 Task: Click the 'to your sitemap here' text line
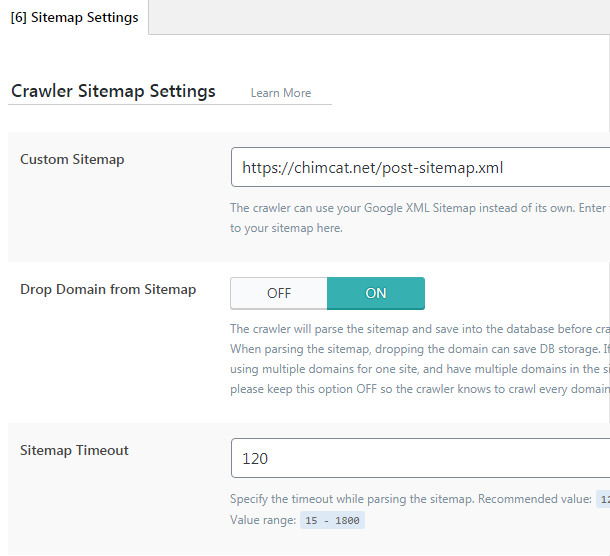[x=286, y=228]
